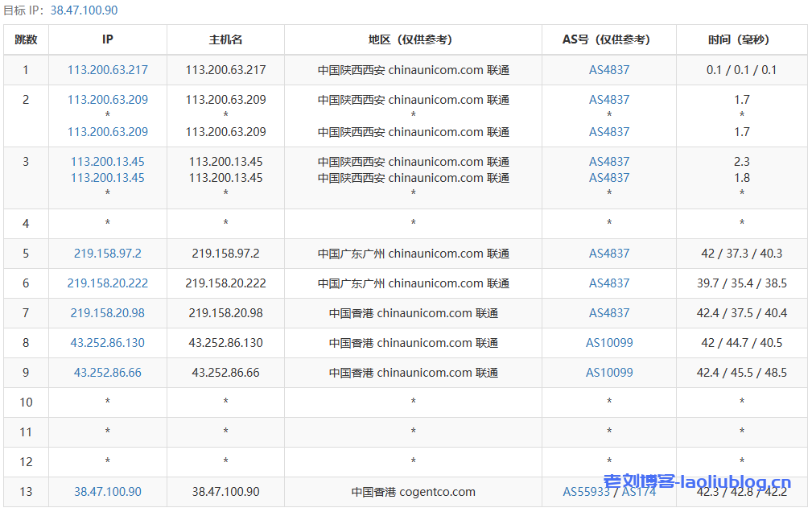The width and height of the screenshot is (812, 512).
Task: Open IP link 113.200.13.45 in hop 3
Action: pyautogui.click(x=107, y=161)
